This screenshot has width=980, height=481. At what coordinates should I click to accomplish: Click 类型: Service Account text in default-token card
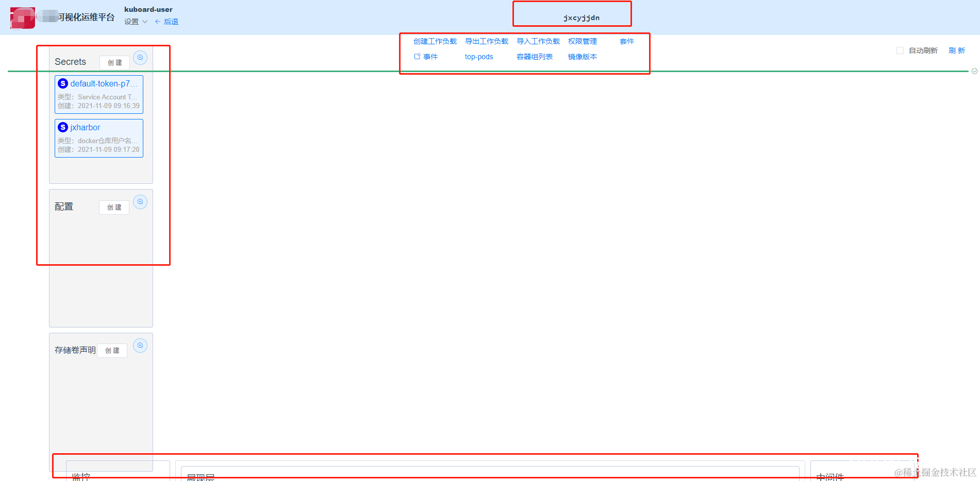click(97, 97)
